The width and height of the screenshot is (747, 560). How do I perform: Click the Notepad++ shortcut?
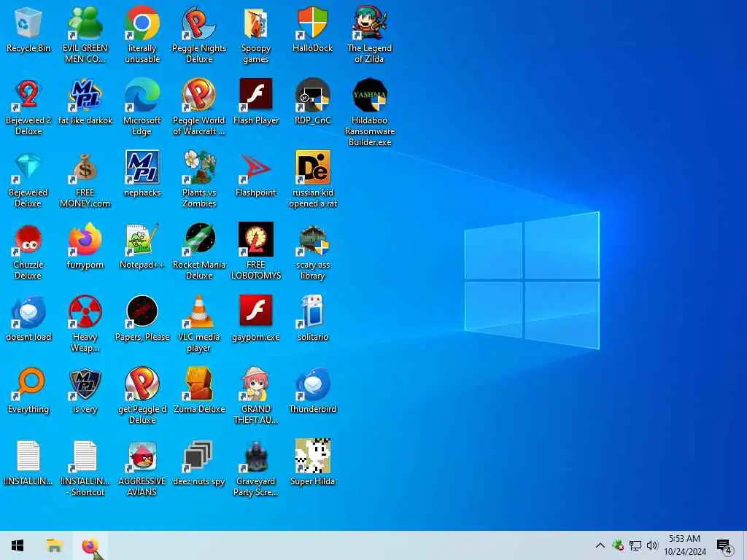(142, 246)
